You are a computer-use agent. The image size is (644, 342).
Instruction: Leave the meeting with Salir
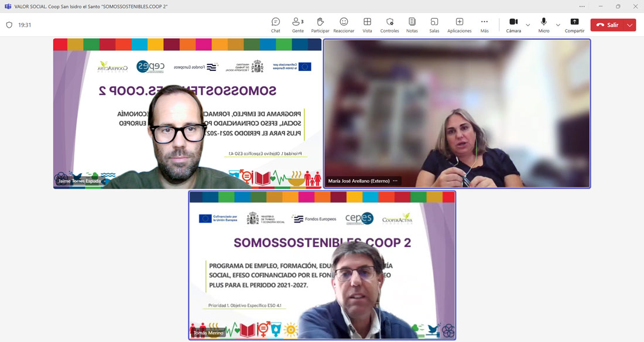[607, 25]
